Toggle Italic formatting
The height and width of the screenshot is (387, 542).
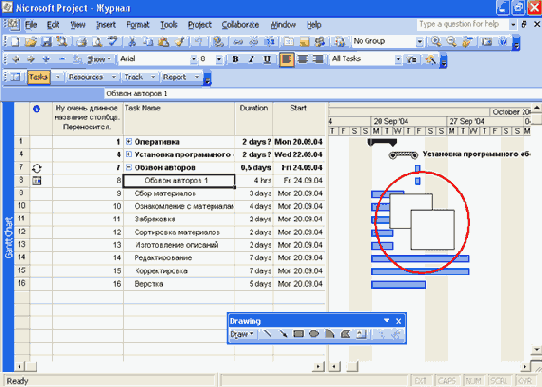(251, 59)
